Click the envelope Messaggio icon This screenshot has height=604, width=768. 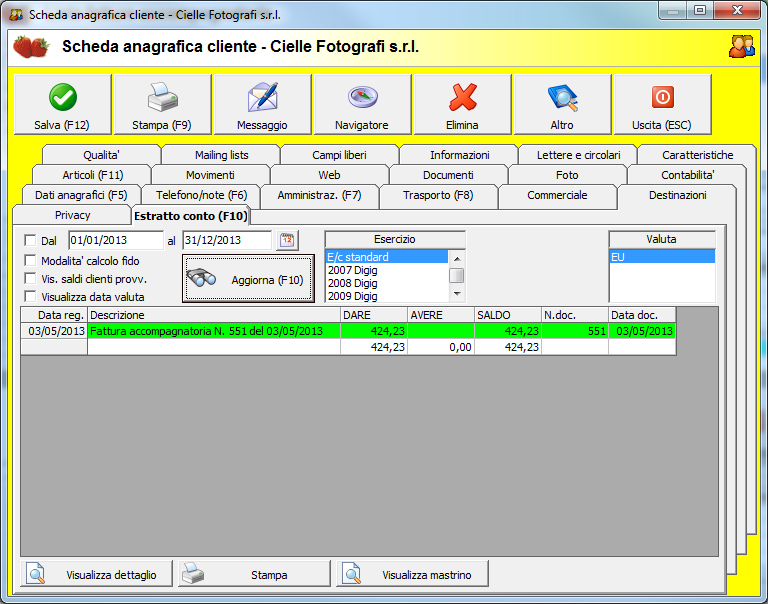[x=263, y=97]
